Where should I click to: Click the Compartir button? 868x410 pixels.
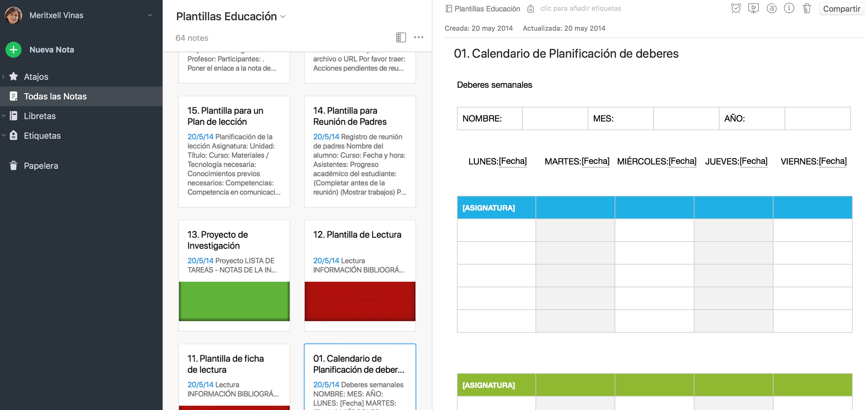(841, 9)
